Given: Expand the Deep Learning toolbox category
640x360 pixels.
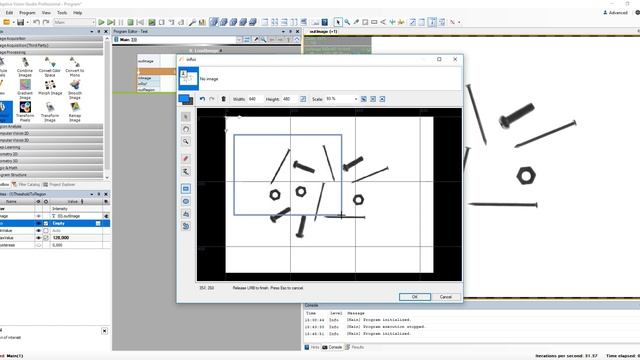Looking at the screenshot, I should (51, 147).
